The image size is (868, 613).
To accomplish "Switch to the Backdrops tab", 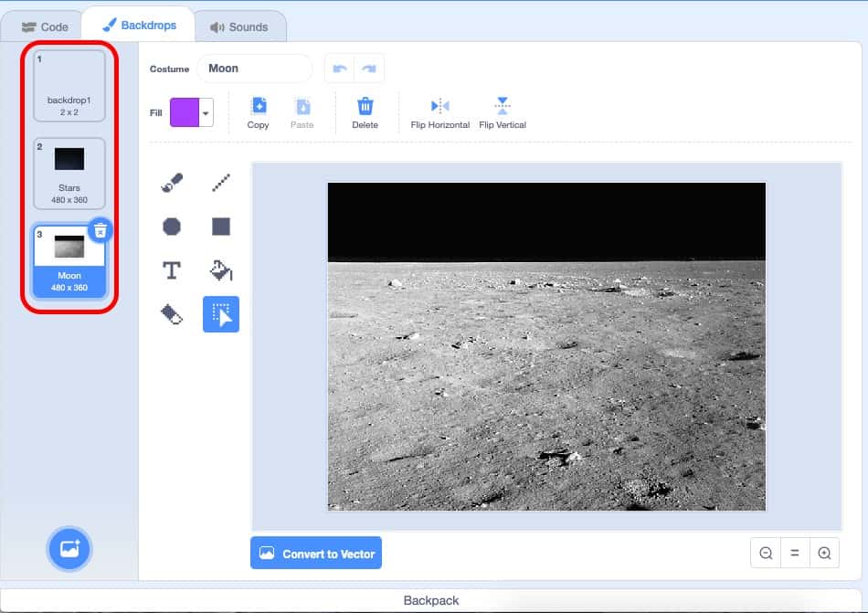I will pos(139,26).
